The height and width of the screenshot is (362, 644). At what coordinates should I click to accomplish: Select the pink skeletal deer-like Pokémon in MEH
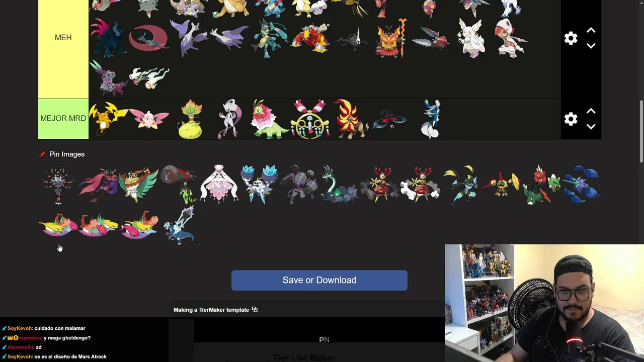coord(109,78)
